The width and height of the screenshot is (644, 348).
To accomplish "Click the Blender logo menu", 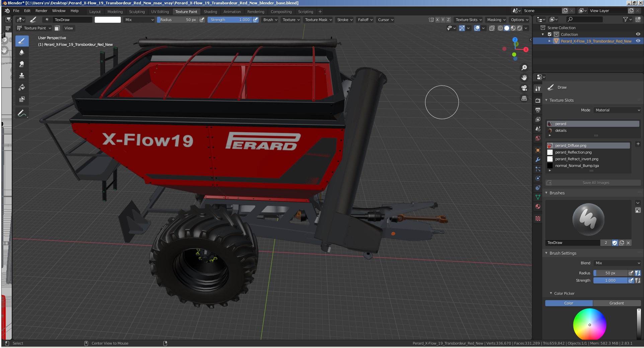I will [x=7, y=11].
